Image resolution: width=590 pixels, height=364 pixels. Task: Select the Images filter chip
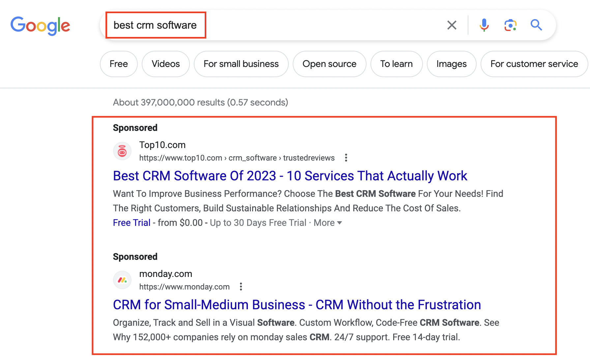tap(452, 64)
